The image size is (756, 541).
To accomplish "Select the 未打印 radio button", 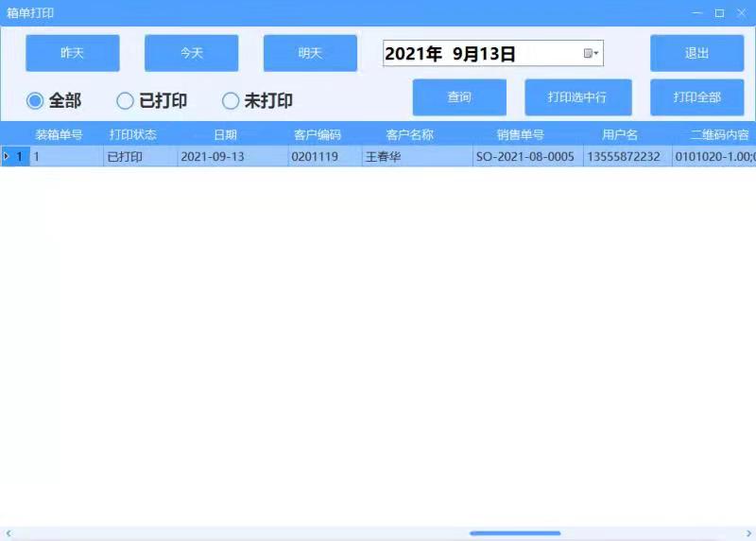I will click(231, 101).
